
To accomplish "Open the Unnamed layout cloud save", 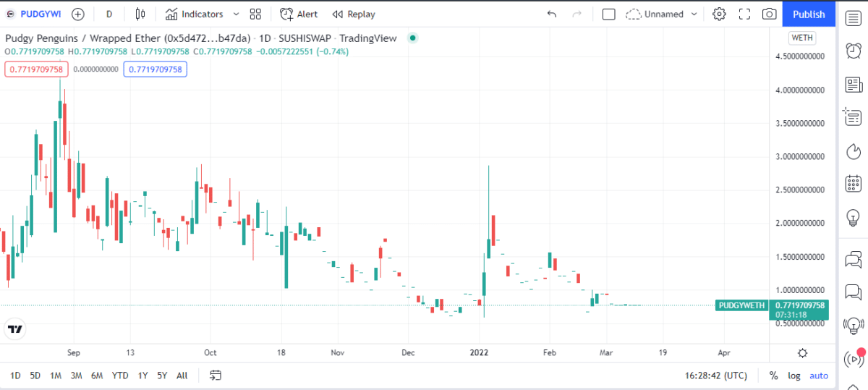I will pyautogui.click(x=655, y=14).
